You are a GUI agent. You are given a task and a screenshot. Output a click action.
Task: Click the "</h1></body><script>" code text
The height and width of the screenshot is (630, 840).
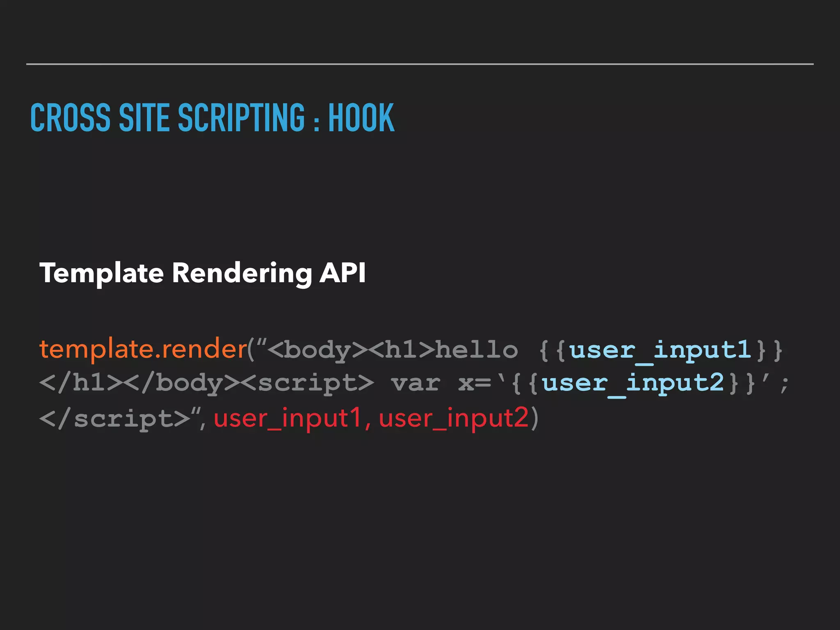(x=207, y=384)
